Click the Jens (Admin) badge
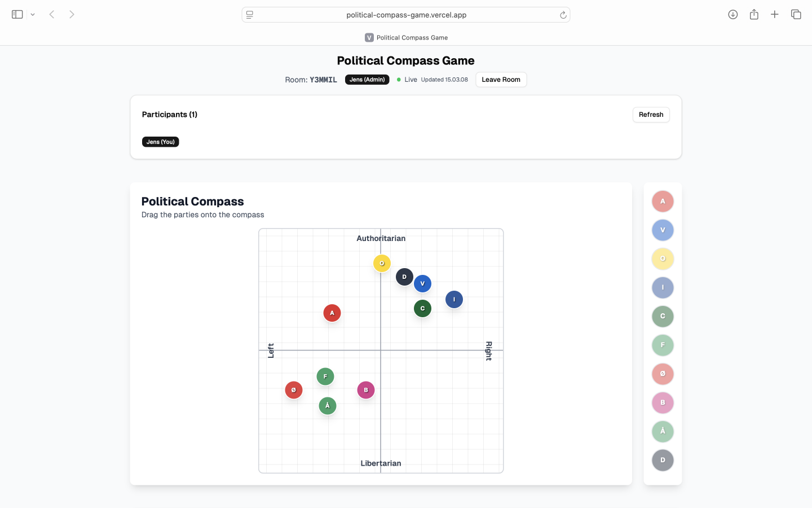Image resolution: width=812 pixels, height=508 pixels. 367,80
